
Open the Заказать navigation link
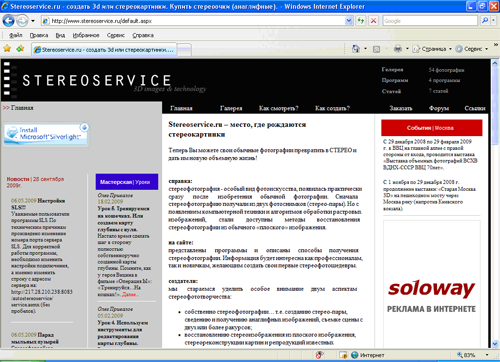(401, 108)
